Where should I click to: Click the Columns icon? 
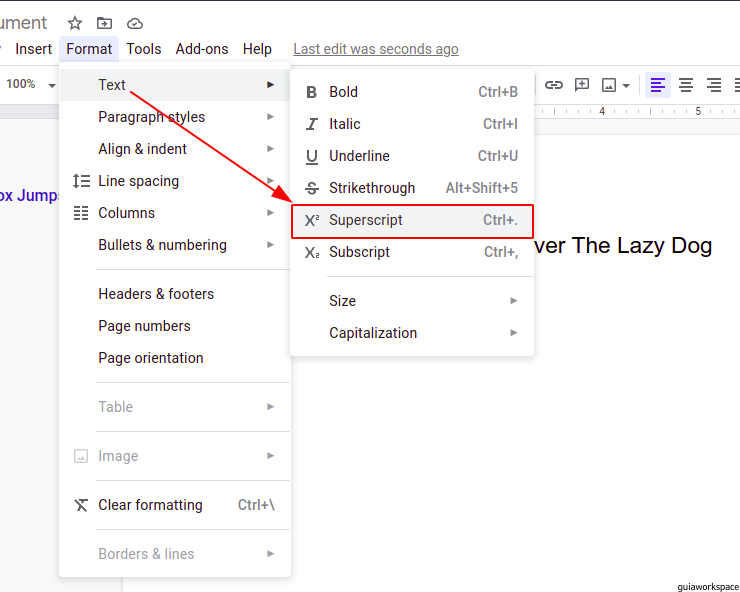(81, 213)
